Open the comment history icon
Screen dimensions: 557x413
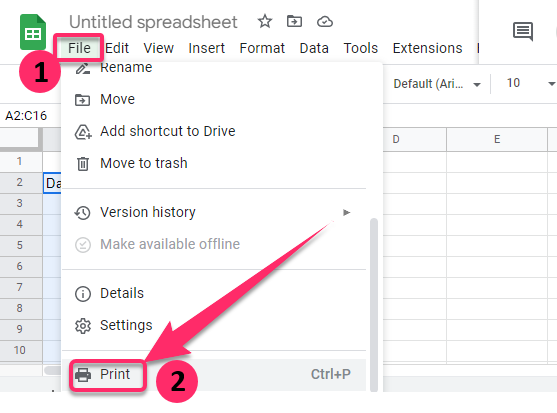click(523, 31)
